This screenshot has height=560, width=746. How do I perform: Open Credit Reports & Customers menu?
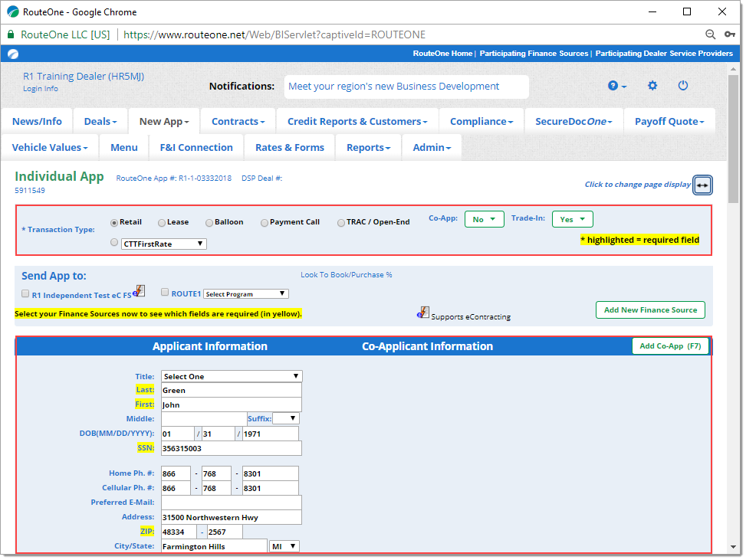pos(357,122)
